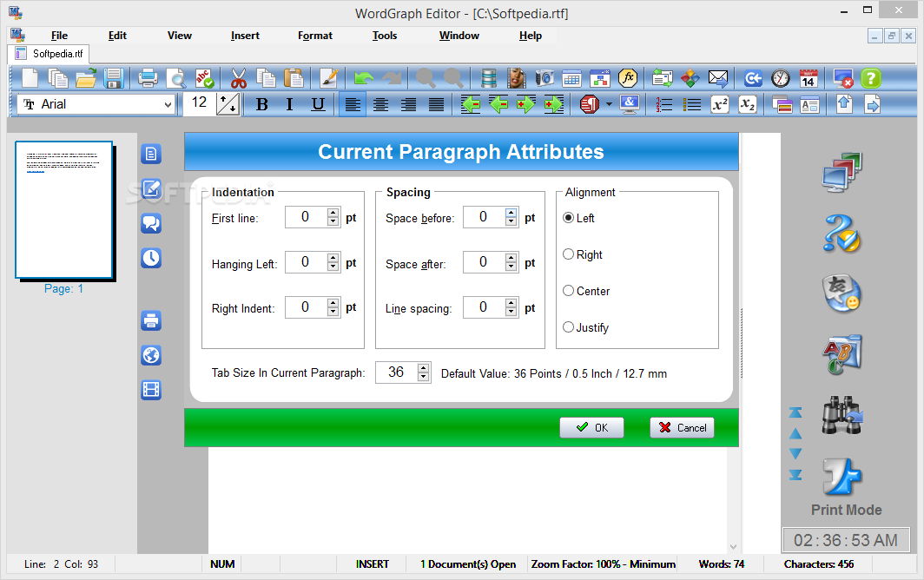
Task: Jump to document end with bottom arrow
Action: pyautogui.click(x=795, y=474)
